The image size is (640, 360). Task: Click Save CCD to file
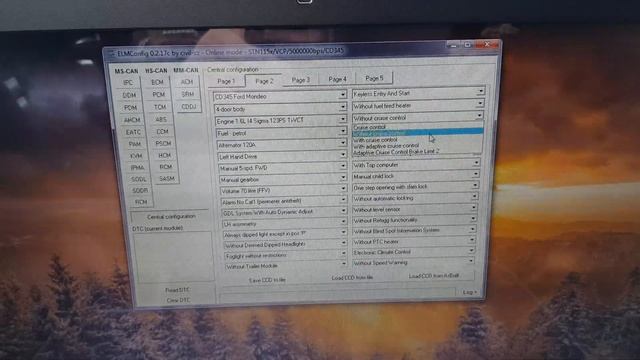pos(267,280)
